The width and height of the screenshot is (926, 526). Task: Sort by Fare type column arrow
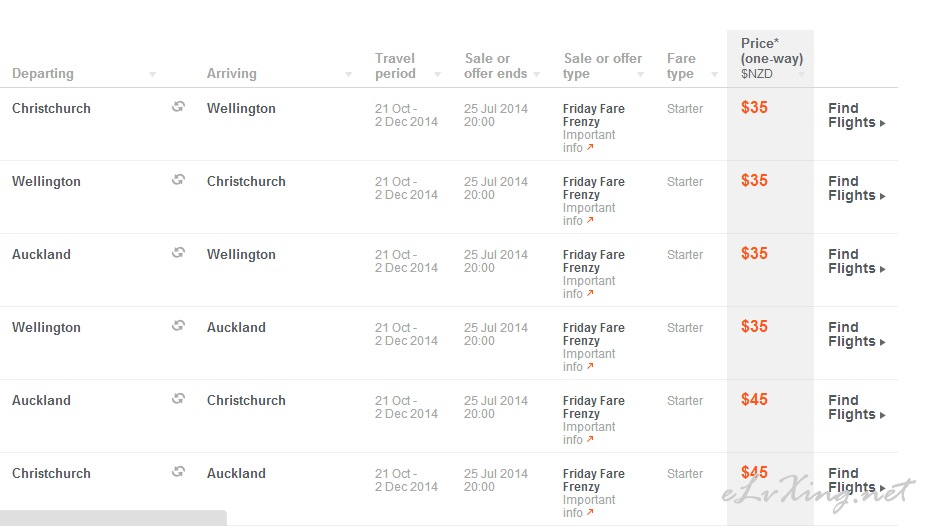pyautogui.click(x=715, y=74)
